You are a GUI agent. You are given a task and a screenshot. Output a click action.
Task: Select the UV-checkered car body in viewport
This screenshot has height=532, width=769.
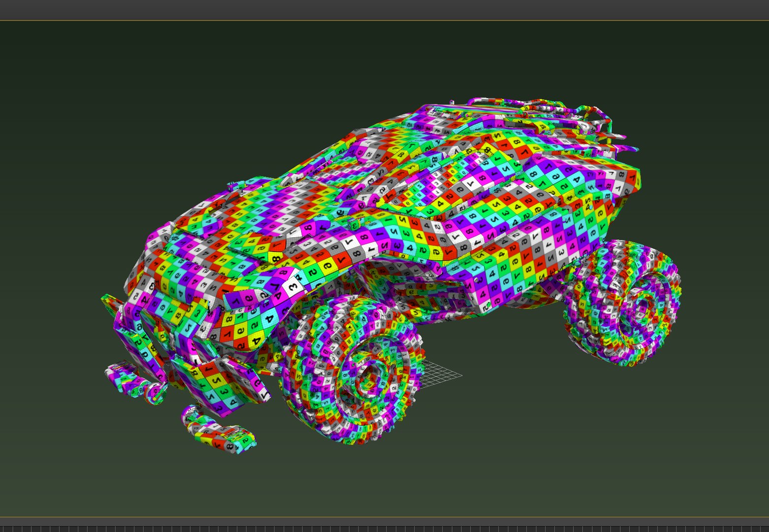374,222
